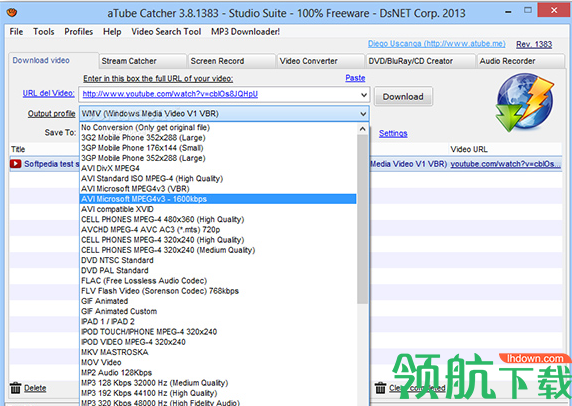This screenshot has height=406, width=572.
Task: Select CELL PHONES MPEG-4 320x240 (Medium Quality)
Action: (x=218, y=250)
